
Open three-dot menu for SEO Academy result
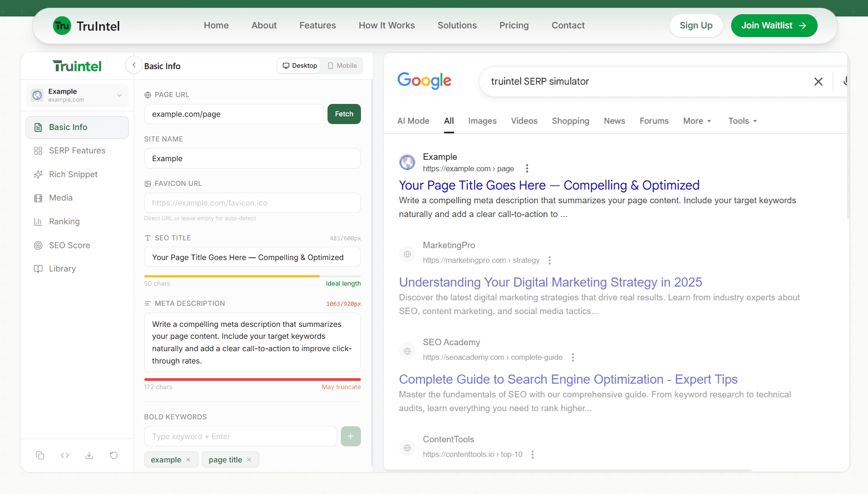pos(573,357)
